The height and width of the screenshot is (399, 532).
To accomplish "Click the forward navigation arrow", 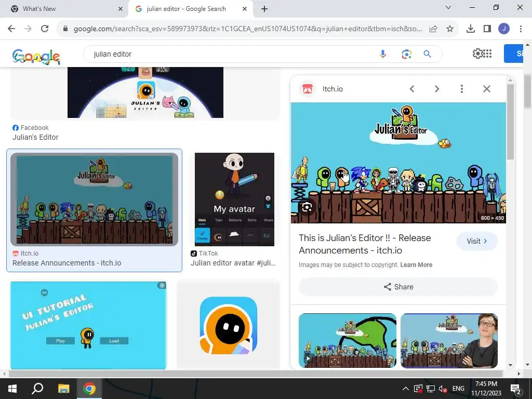I will pyautogui.click(x=28, y=29).
